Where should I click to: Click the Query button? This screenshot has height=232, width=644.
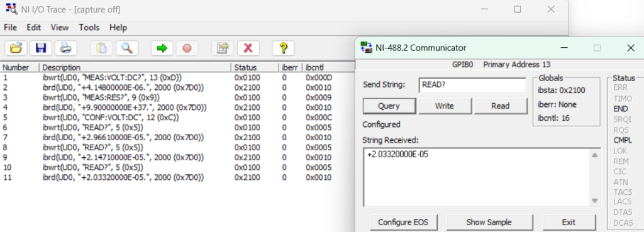point(389,106)
